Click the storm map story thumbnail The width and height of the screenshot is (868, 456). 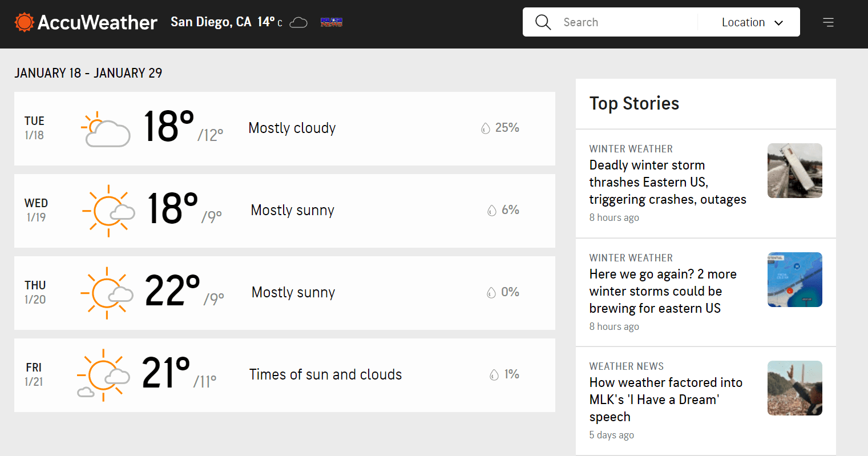(794, 280)
